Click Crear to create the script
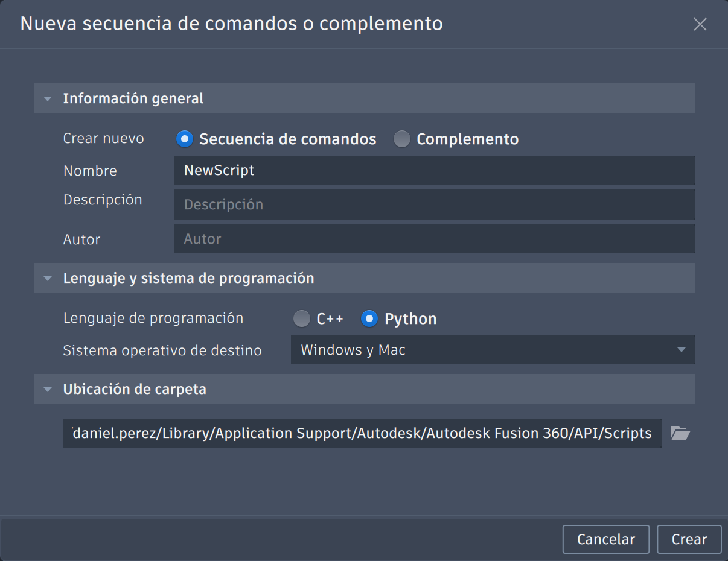Screen dimensions: 728x561 pyautogui.click(x=689, y=539)
